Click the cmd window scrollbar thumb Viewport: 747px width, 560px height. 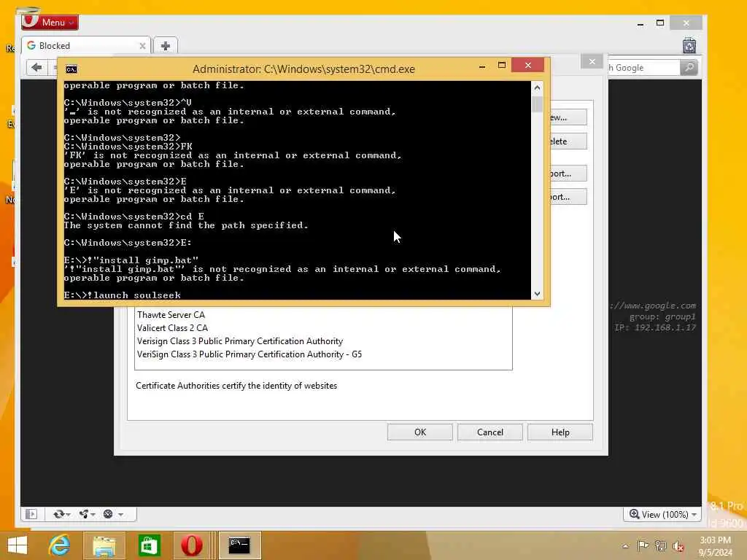(x=537, y=105)
